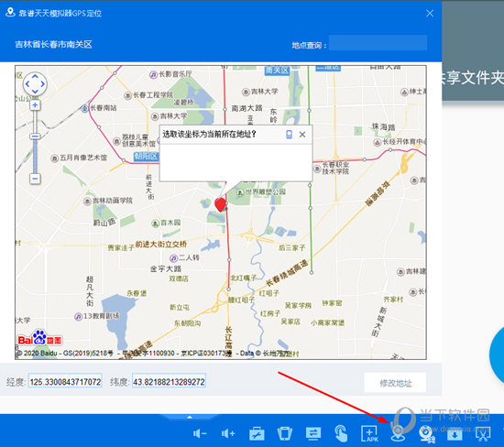
Task: Click the phone icon in map popup
Action: coord(289,135)
